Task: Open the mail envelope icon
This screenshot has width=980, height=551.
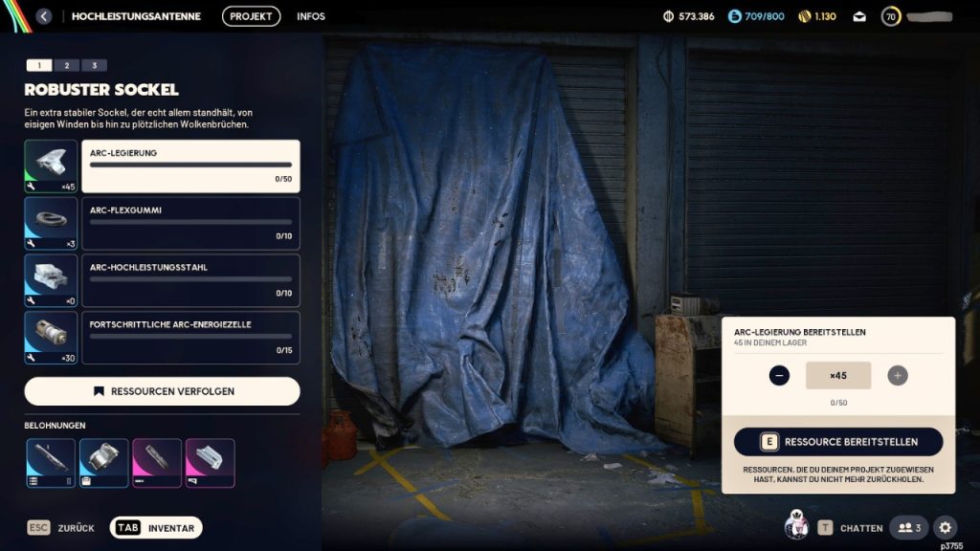Action: point(858,16)
